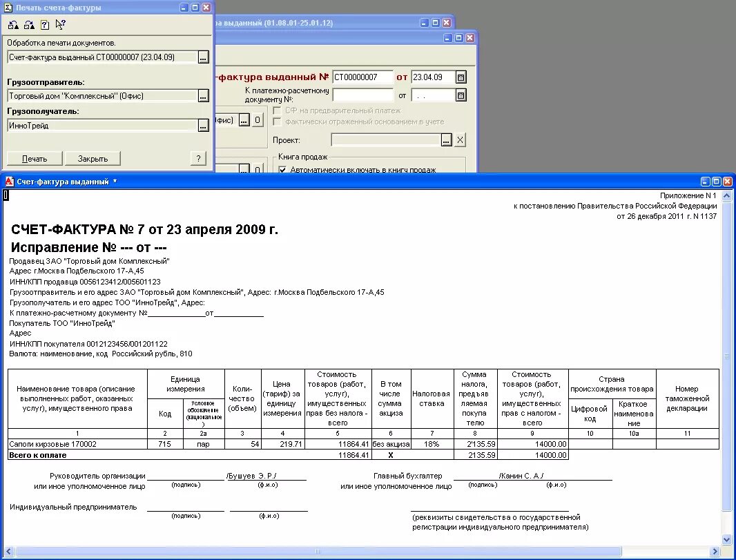736x560 pixels.
Task: Open the ellipsis picker beside the Офис field
Action: tap(244, 120)
